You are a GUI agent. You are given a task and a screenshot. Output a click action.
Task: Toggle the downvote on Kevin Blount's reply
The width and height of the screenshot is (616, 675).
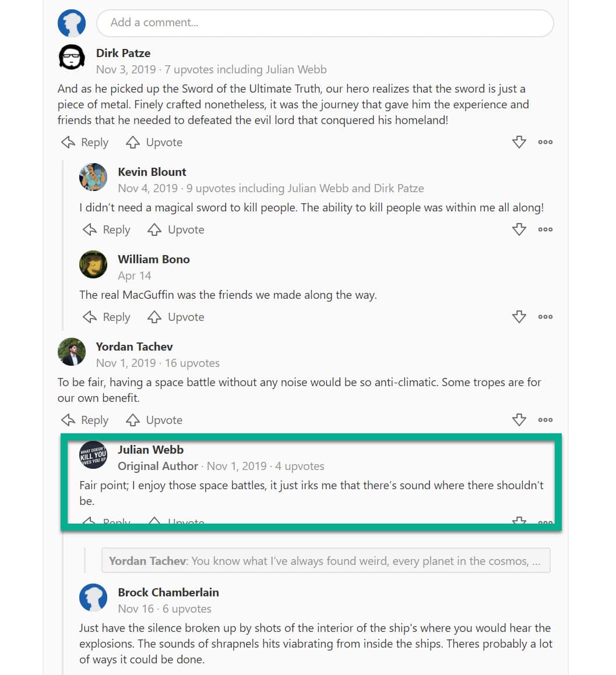click(x=518, y=229)
